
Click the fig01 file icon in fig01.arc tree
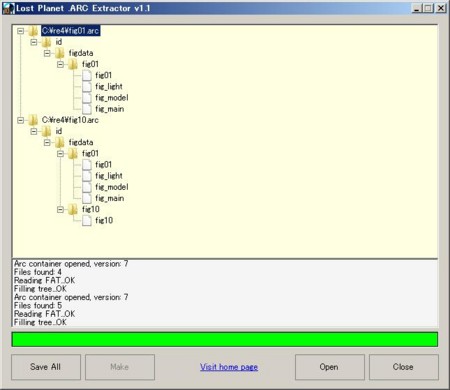(87, 75)
